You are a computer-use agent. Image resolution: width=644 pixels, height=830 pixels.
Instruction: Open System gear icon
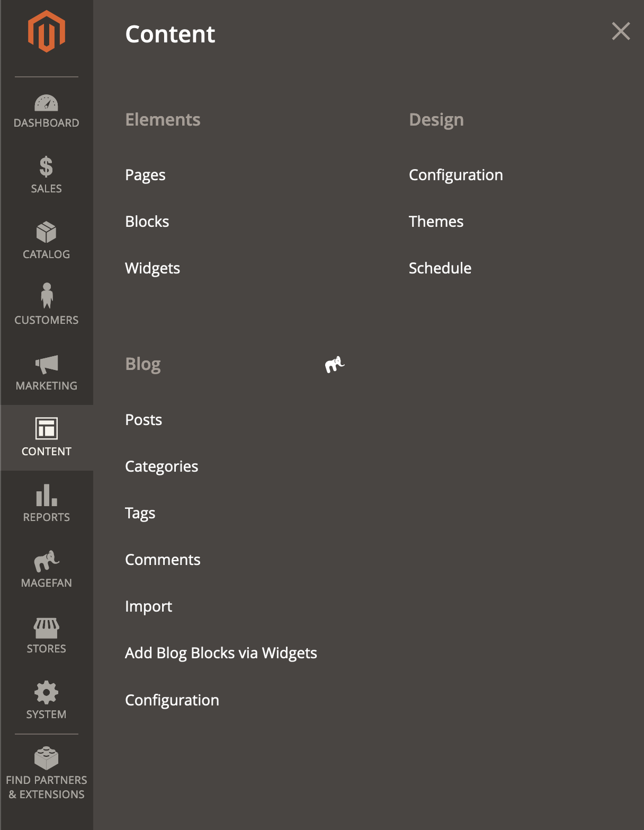(47, 693)
